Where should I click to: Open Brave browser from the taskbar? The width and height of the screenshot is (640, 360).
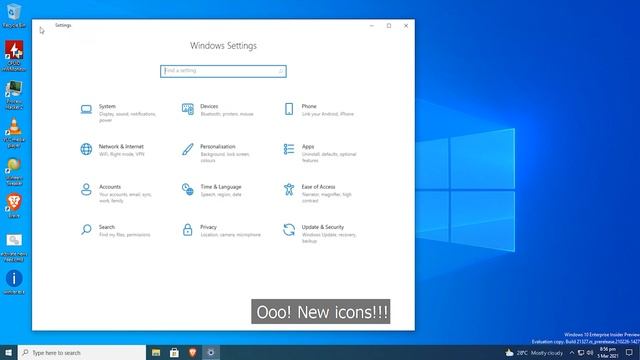pyautogui.click(x=193, y=353)
